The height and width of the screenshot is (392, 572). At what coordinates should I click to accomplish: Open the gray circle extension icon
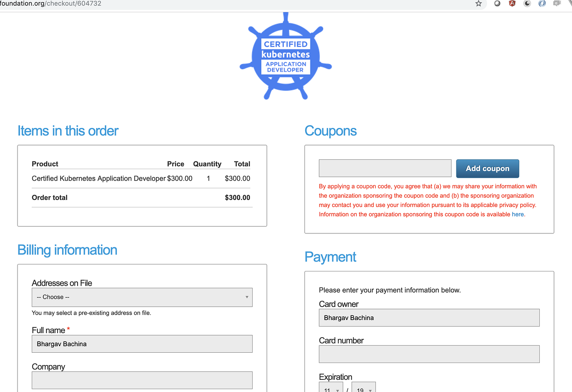tap(497, 3)
